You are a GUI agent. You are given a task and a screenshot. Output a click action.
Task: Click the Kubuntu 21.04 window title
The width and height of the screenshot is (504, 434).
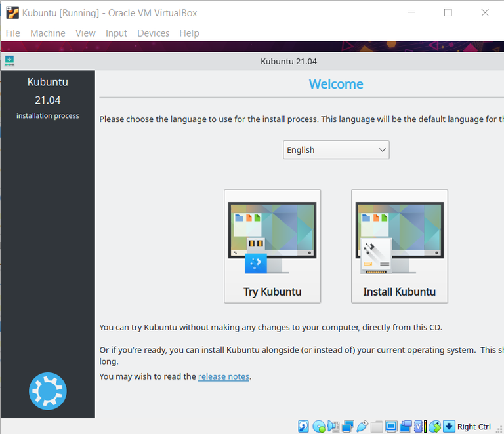coord(288,62)
